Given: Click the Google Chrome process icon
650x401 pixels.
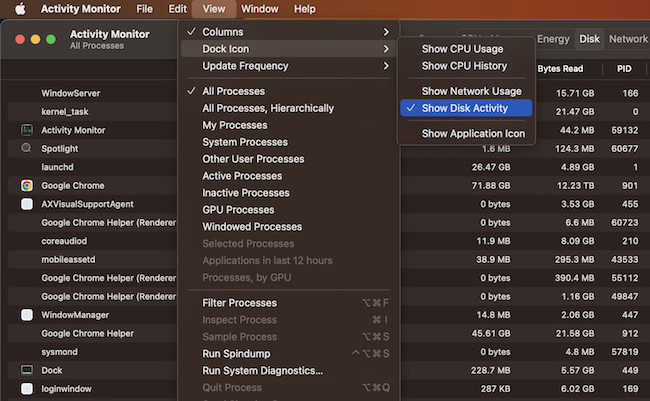Looking at the screenshot, I should (27, 185).
